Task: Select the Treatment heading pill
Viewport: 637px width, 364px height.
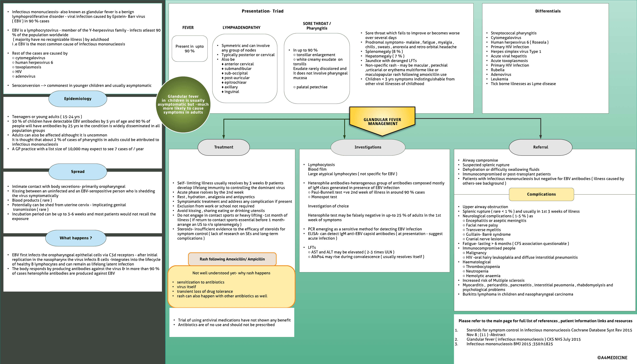Action: [x=223, y=147]
